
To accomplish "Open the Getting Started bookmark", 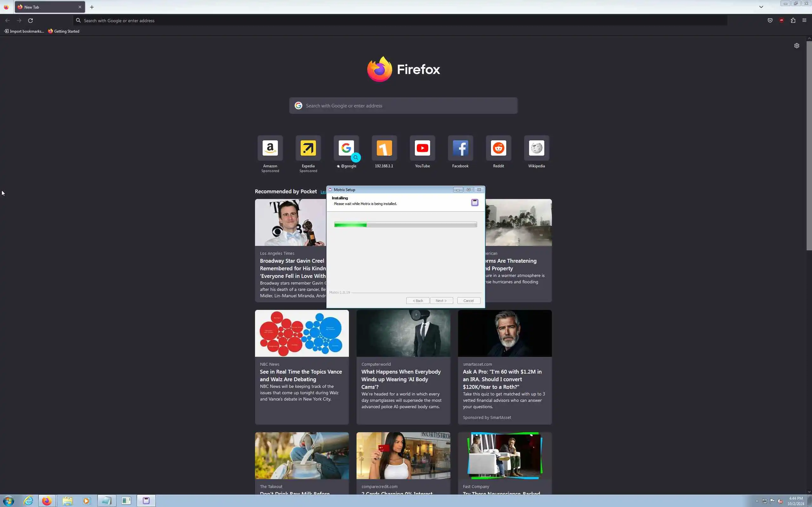I will [x=64, y=31].
